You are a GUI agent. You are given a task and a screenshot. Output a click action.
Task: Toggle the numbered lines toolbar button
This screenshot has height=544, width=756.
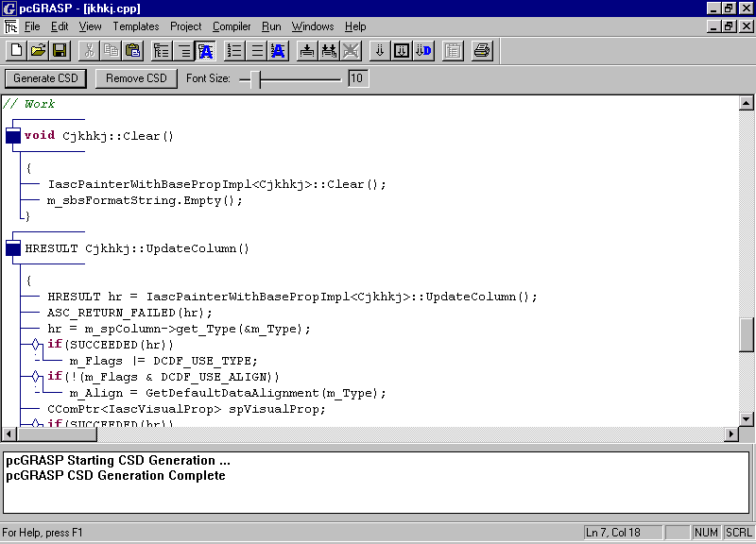(x=235, y=51)
